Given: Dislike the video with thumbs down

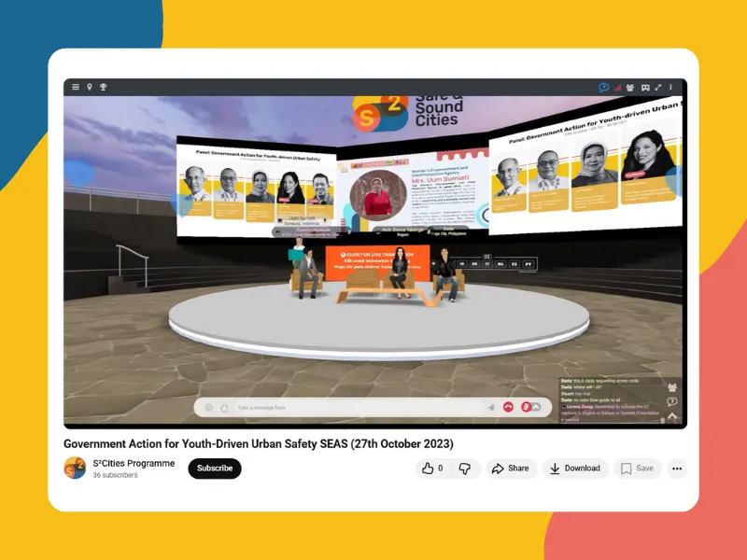Looking at the screenshot, I should coord(465,469).
